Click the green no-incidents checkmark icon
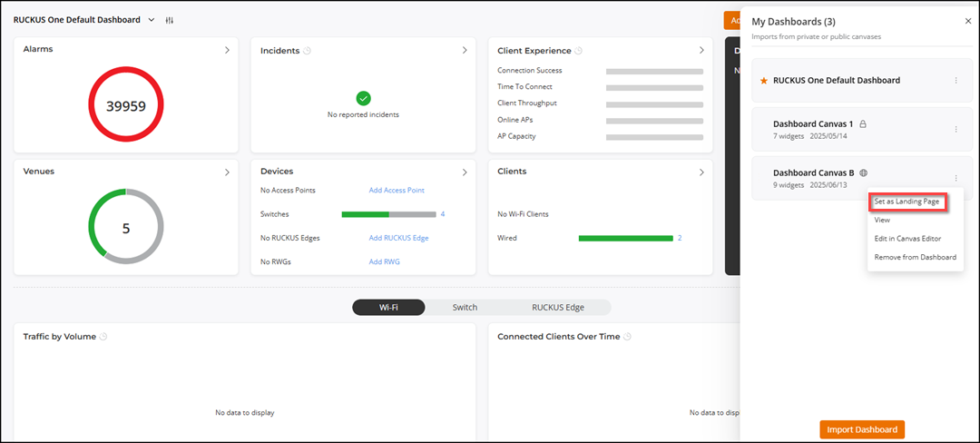 (363, 98)
